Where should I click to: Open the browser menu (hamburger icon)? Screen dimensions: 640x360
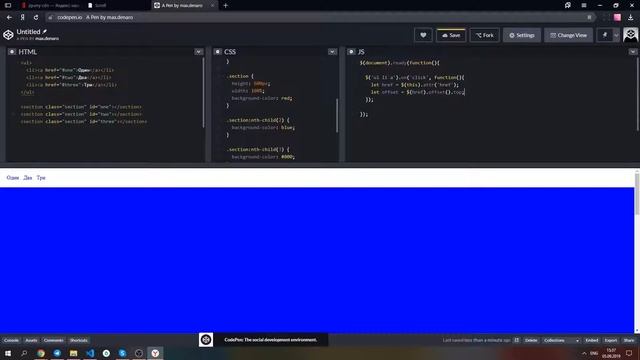click(x=584, y=5)
